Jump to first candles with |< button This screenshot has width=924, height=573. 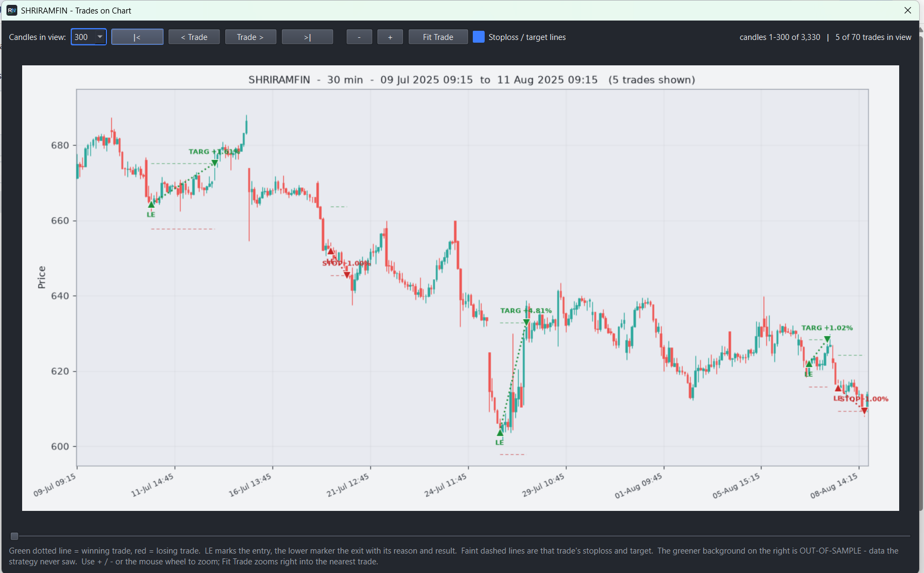point(137,37)
